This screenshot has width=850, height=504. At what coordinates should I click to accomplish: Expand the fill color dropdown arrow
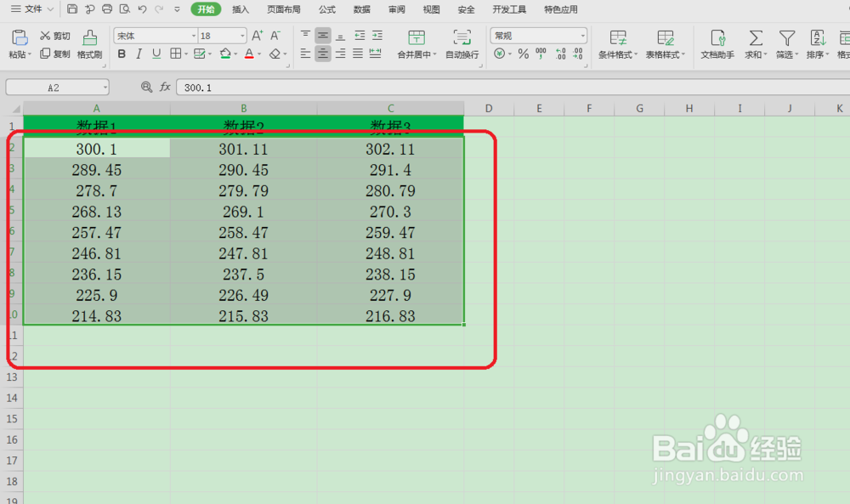[235, 54]
